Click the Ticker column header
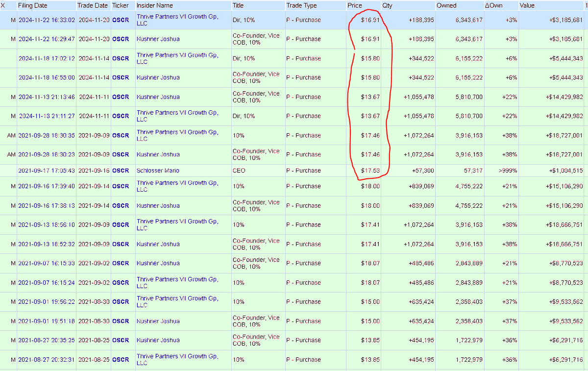The image size is (588, 371). coord(120,6)
